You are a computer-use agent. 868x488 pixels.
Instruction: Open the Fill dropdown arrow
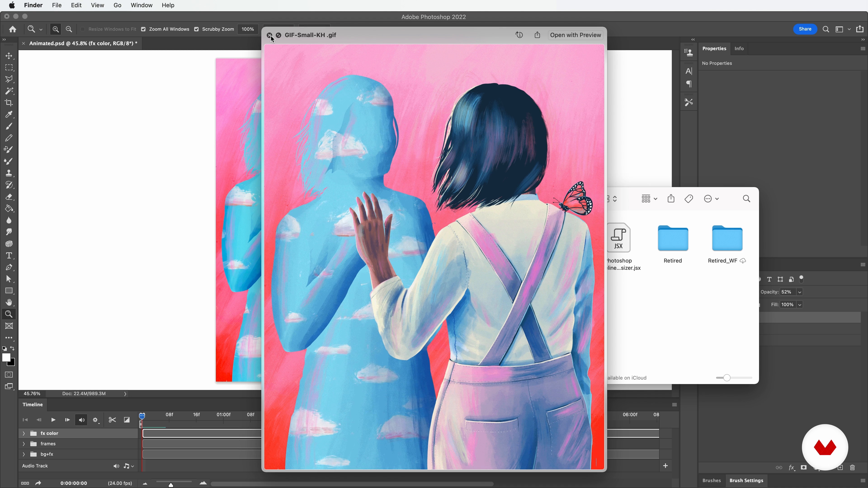click(800, 305)
